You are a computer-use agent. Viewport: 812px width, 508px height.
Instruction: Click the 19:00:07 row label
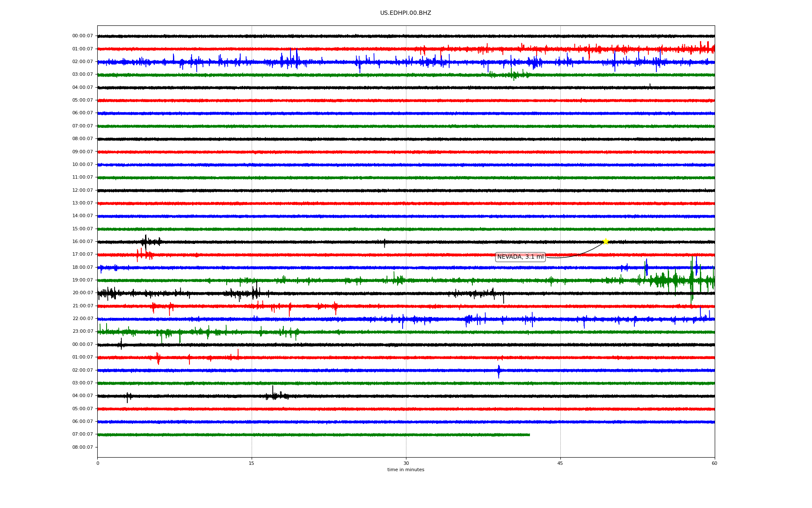click(82, 280)
